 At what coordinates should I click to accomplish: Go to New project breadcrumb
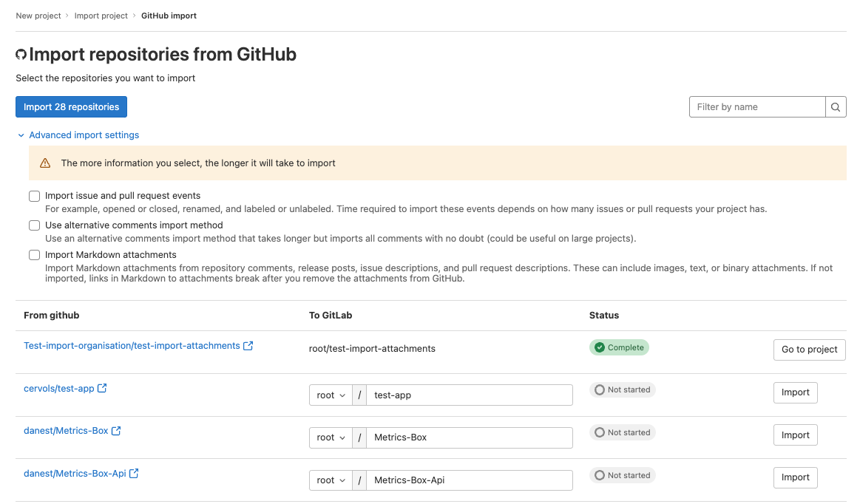(x=38, y=15)
